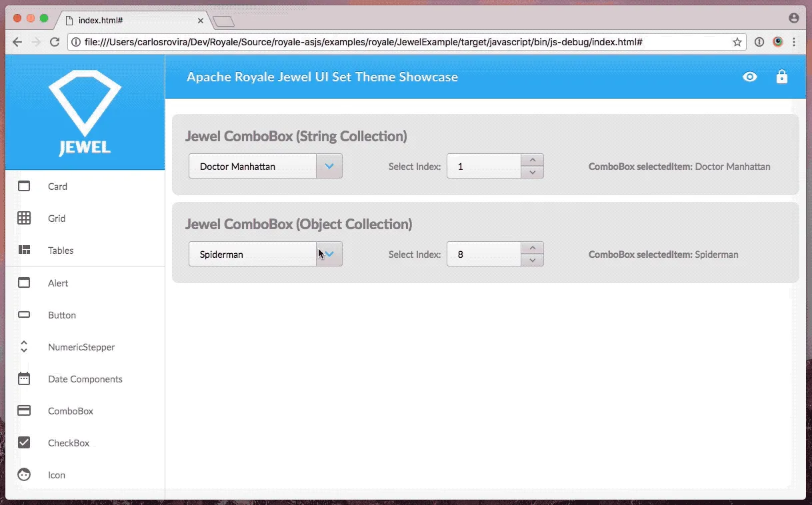Screen dimensions: 812x505
Task: Open the Button menu item
Action: 85,314
